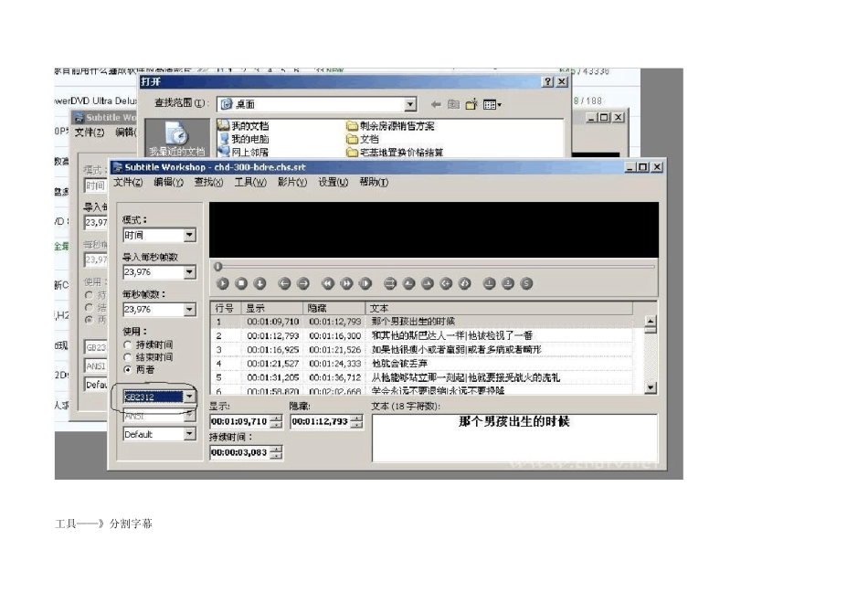Select subtitle row 3 starting 00:01:16,925
Image resolution: width=868 pixels, height=614 pixels.
coord(422,349)
